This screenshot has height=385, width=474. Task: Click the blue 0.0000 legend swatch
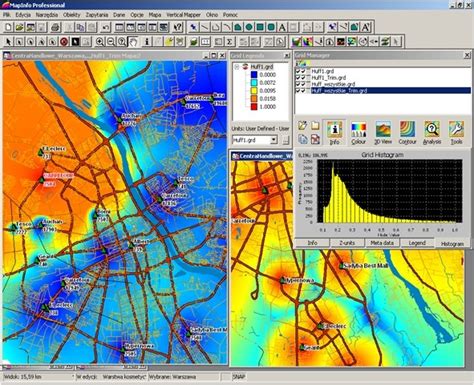coord(254,75)
